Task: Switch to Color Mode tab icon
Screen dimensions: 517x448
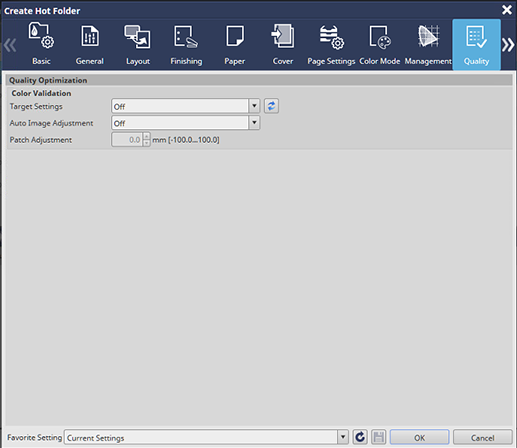Action: click(380, 37)
